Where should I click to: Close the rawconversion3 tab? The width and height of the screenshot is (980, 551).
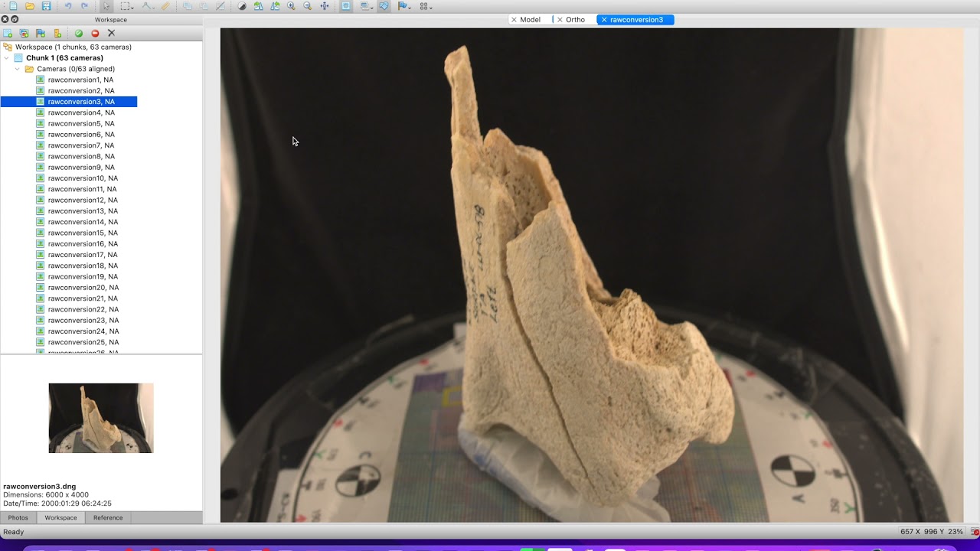[604, 20]
